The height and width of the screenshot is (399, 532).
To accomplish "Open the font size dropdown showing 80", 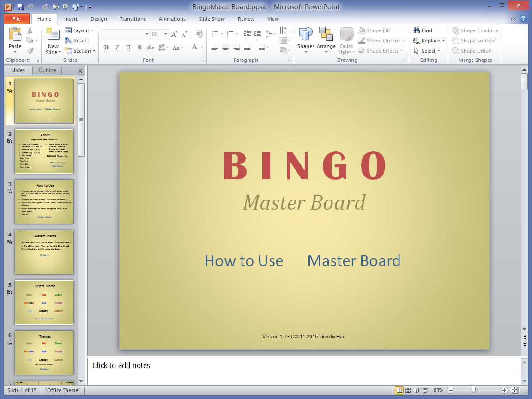I will tap(166, 34).
